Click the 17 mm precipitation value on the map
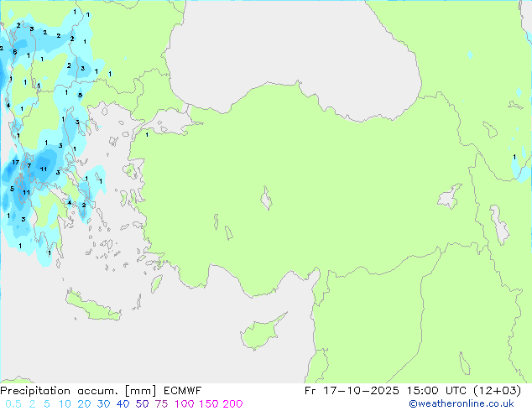The width and height of the screenshot is (532, 411). (16, 163)
